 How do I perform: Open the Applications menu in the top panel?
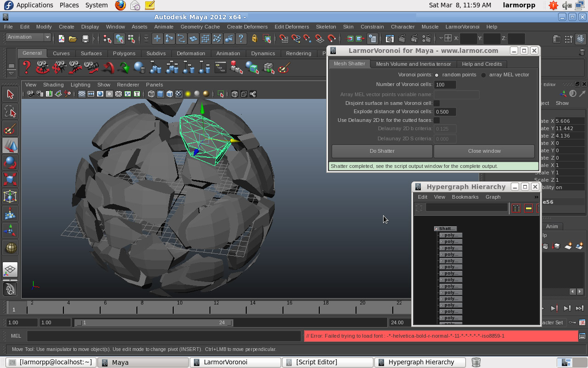[35, 5]
